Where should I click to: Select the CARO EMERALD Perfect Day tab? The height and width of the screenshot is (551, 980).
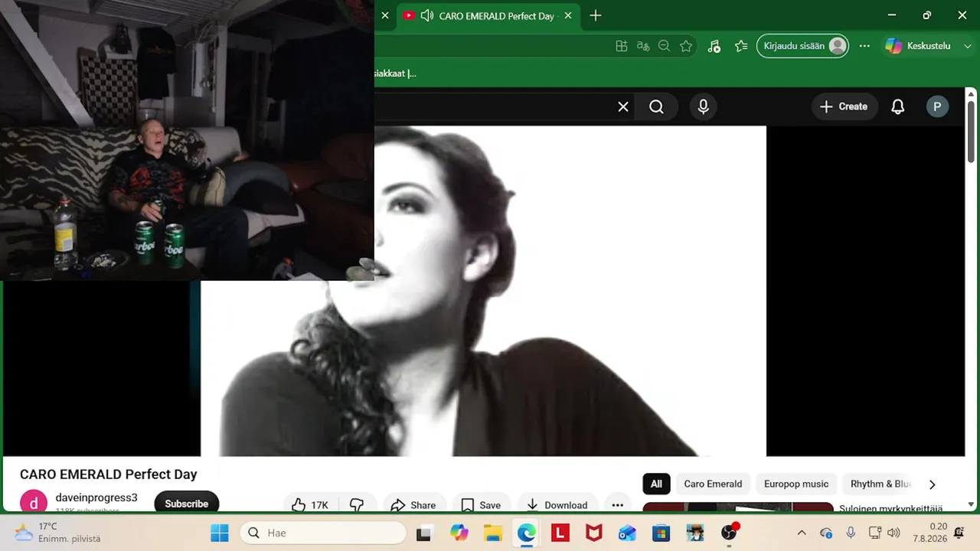click(487, 15)
